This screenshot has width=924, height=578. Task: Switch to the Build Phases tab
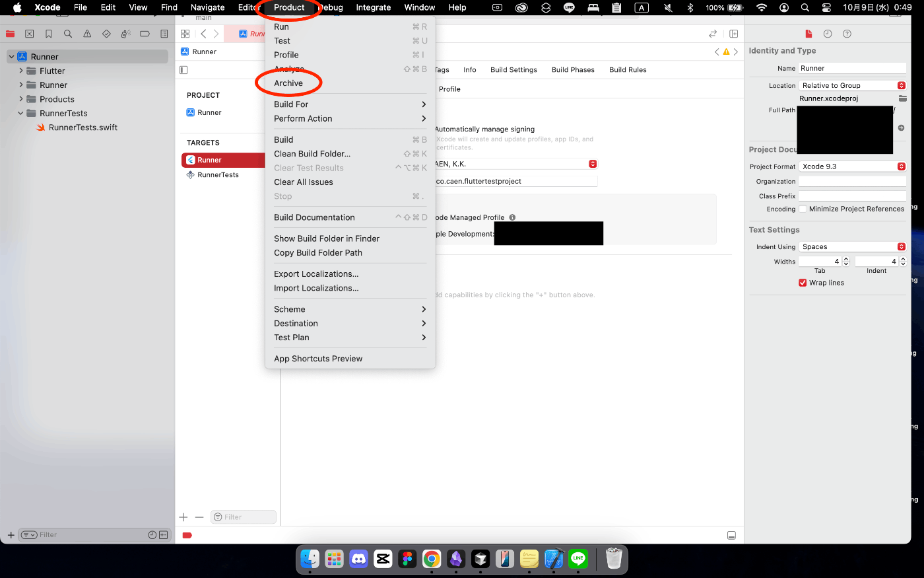point(573,69)
